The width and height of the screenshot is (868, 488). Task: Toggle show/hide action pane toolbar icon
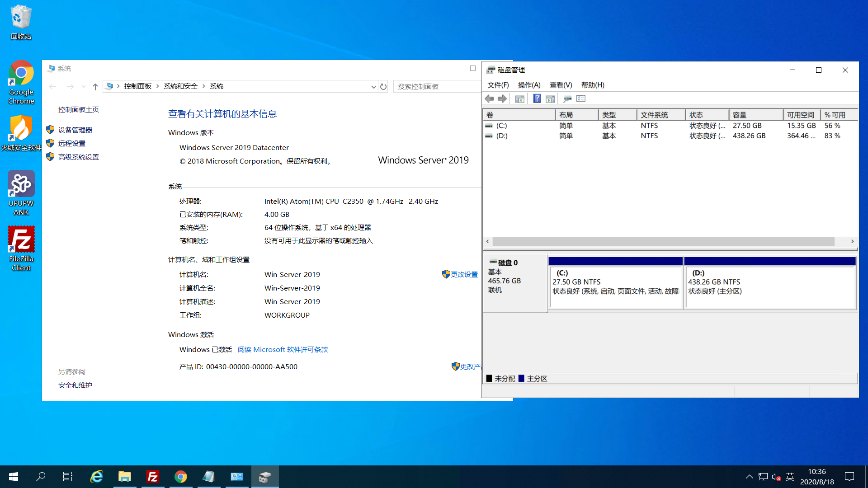pyautogui.click(x=550, y=99)
